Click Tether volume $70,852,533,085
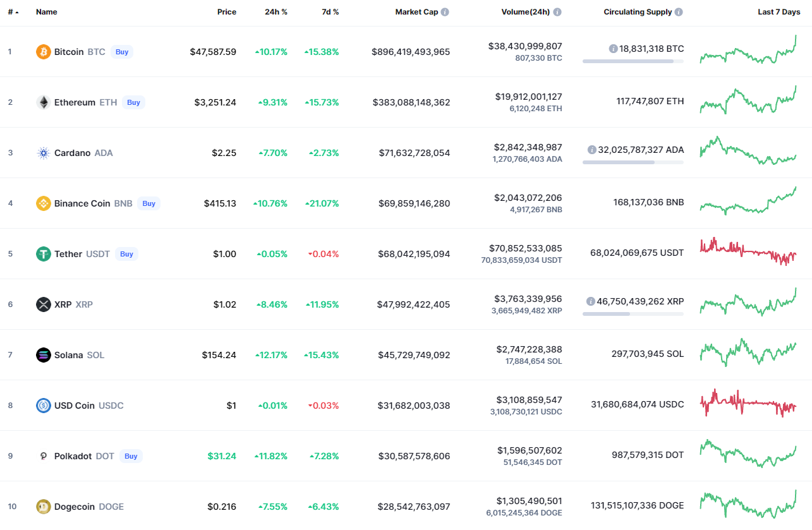This screenshot has height=530, width=812. pos(526,248)
